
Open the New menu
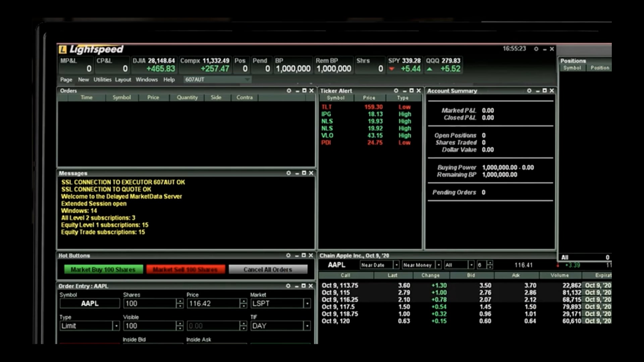tap(84, 80)
